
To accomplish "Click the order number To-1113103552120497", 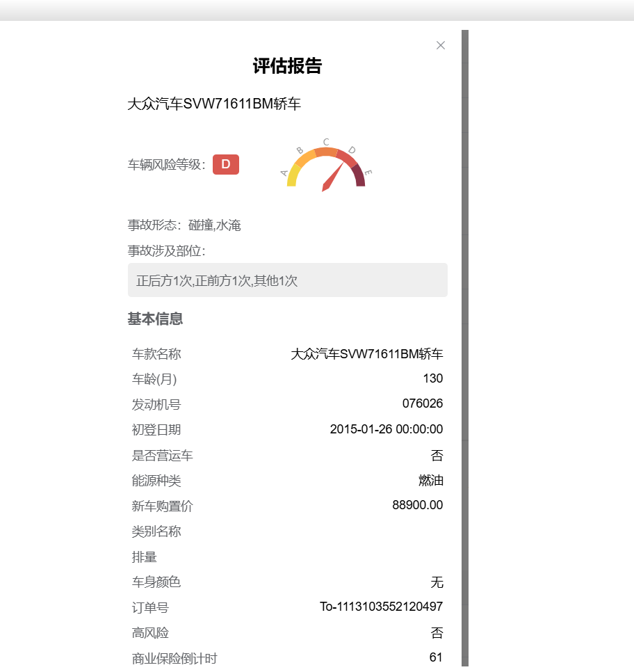I will point(381,607).
